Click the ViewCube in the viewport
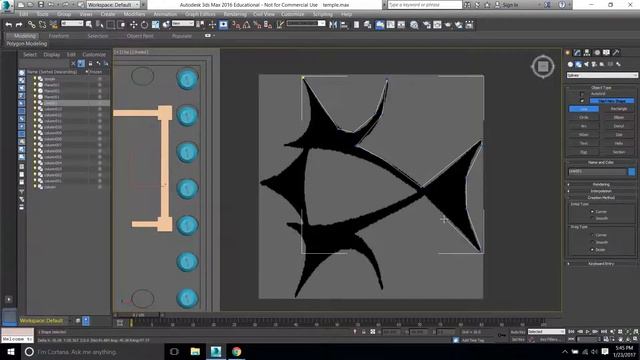This screenshot has width=640, height=360. point(543,66)
